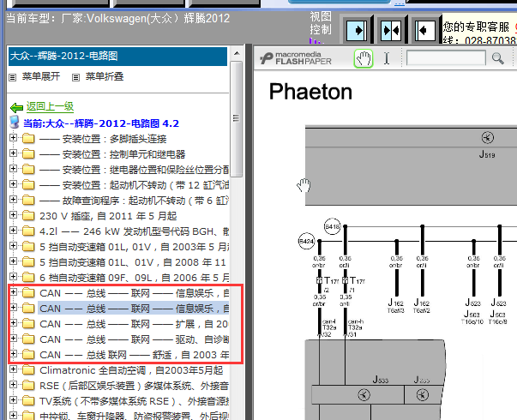This screenshot has height=420, width=517.
Task: Select the FlashPaper hand pan tool
Action: [363, 58]
